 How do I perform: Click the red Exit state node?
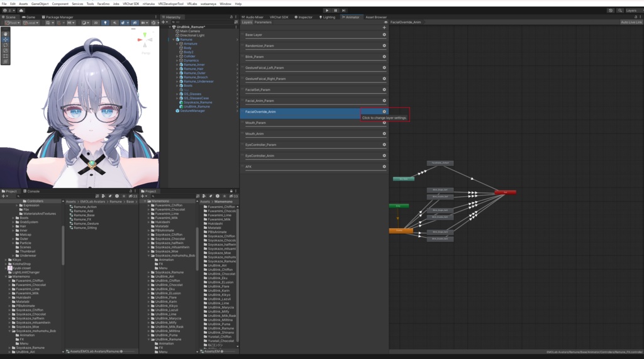coord(505,192)
